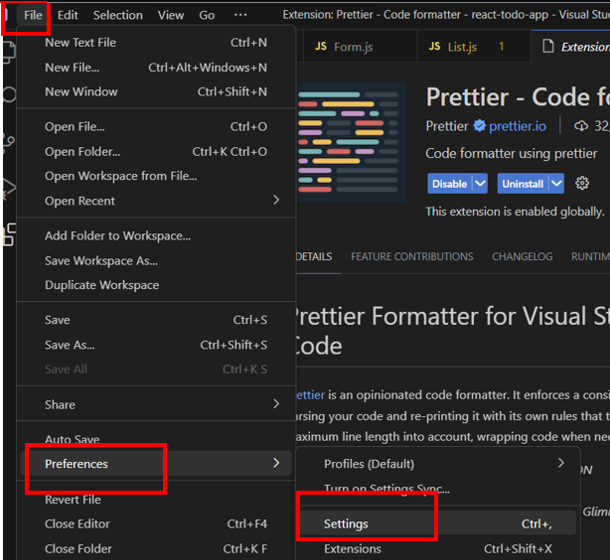
Task: Choose Save As... entry
Action: [156, 345]
